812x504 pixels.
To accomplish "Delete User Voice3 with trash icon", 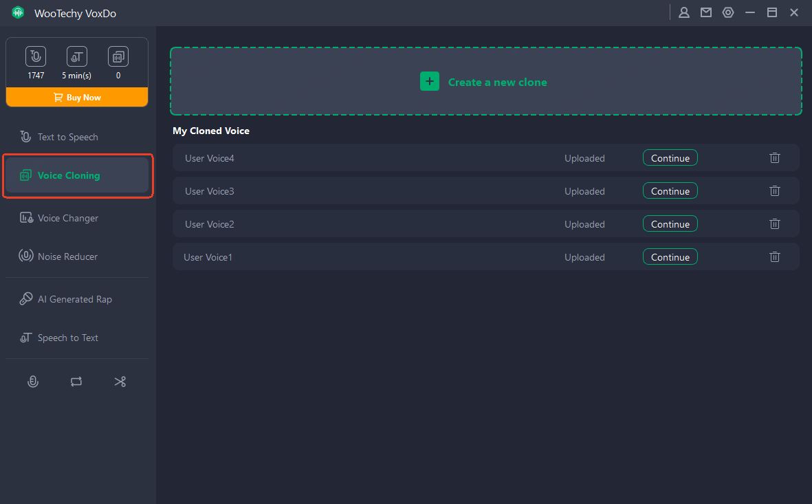I will pyautogui.click(x=775, y=191).
